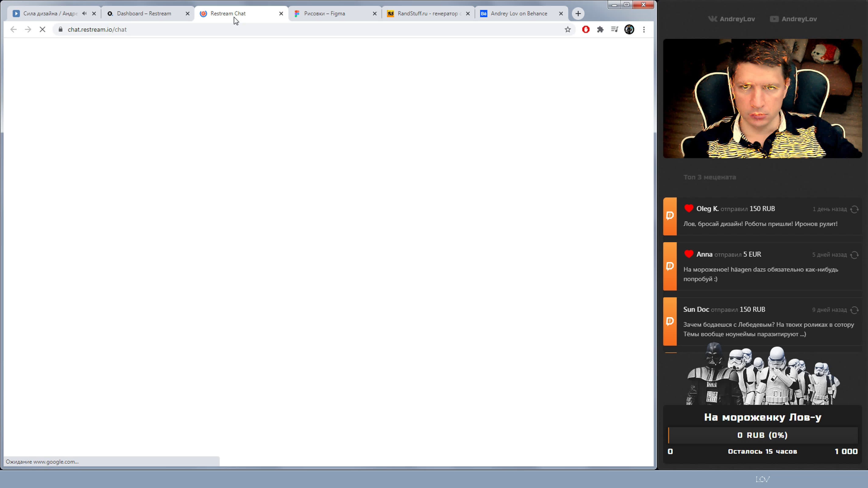Click the donation goal progress bar

pos(762,435)
